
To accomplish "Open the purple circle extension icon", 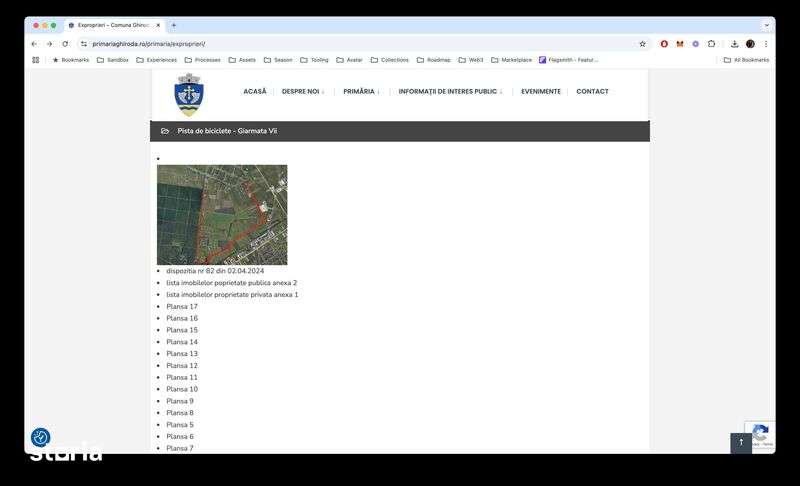I will [x=695, y=44].
